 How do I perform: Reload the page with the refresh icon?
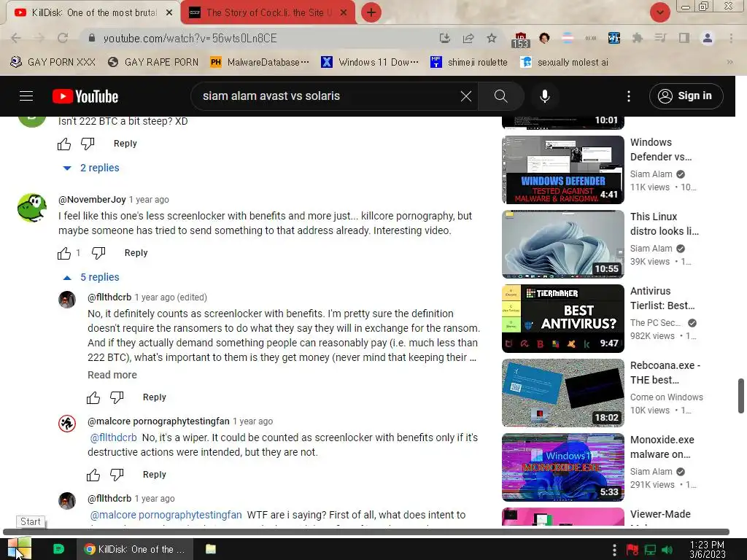[x=63, y=38]
